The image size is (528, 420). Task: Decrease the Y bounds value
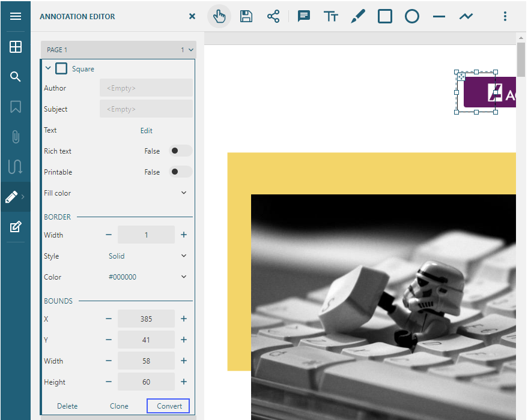pyautogui.click(x=109, y=340)
